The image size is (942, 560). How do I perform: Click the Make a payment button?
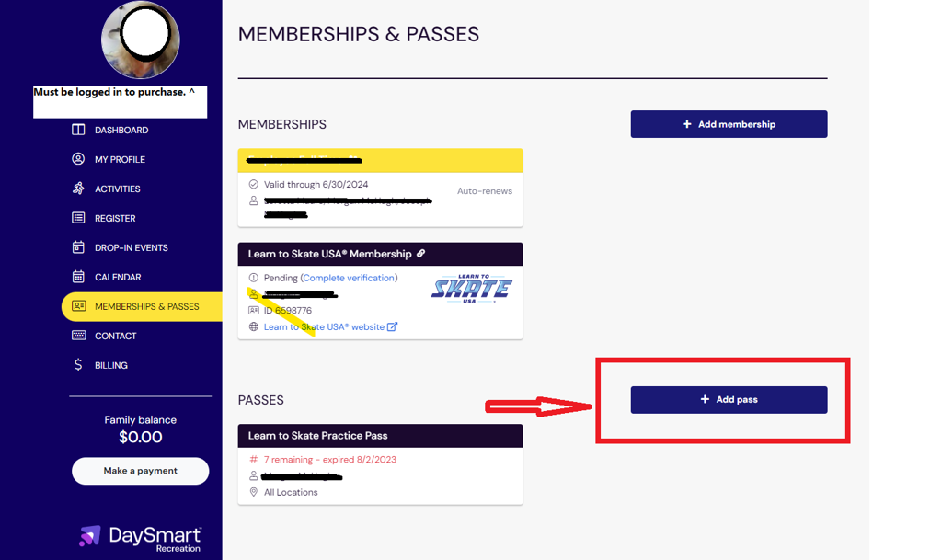click(x=140, y=471)
